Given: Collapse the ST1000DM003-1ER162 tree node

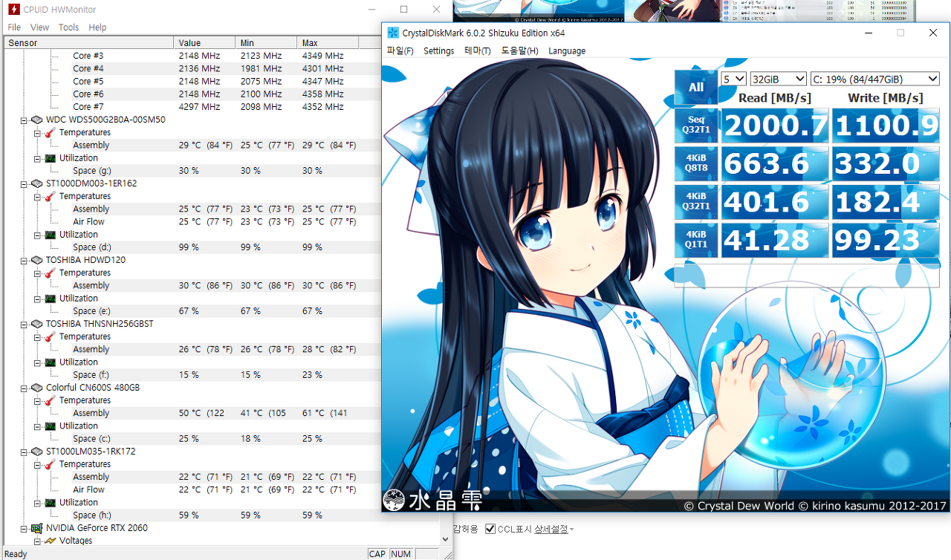Looking at the screenshot, I should (24, 183).
